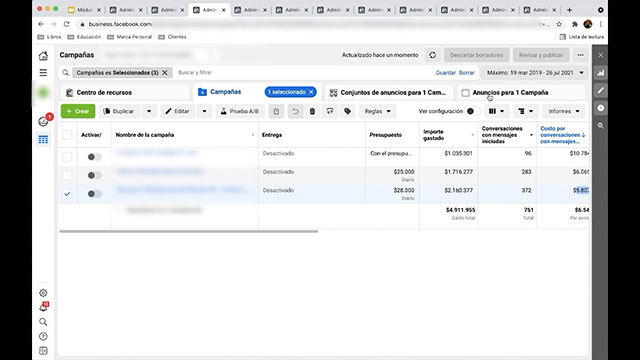Expand the Duplicar dropdown arrow
Viewport: 640px width, 360px height.
[x=149, y=111]
